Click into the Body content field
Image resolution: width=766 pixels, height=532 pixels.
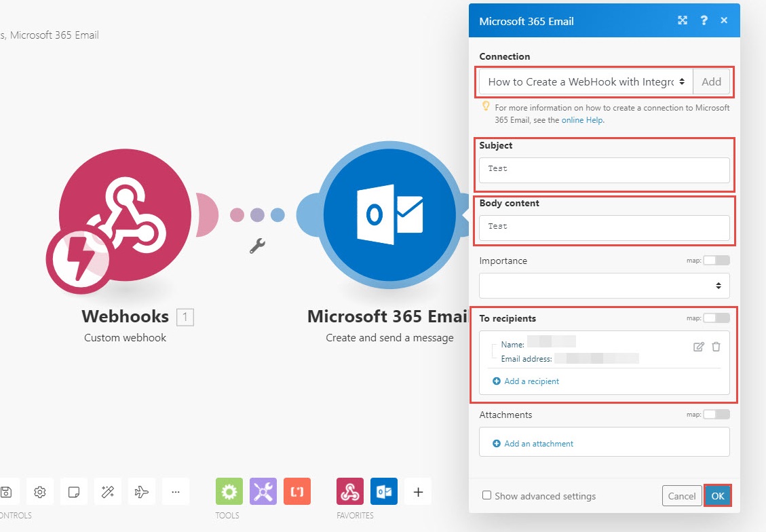[605, 227]
